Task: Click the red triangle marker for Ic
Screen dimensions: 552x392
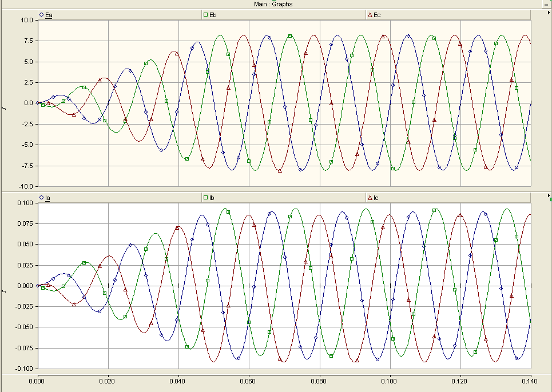Action: 370,198
